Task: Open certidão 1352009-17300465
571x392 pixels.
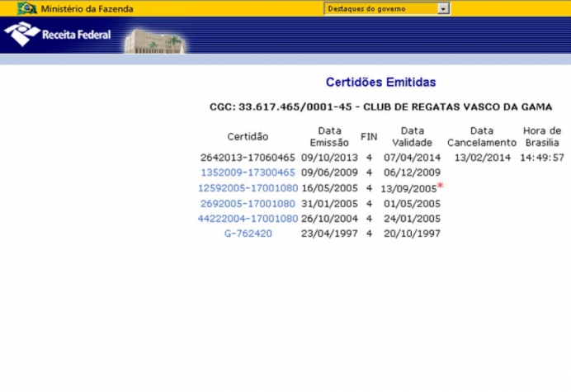Action: point(248,172)
